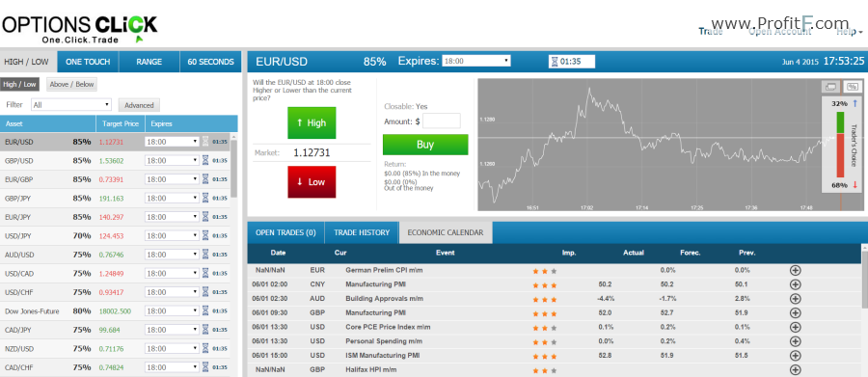Click the chart view icon above Trader's Choice
This screenshot has height=377, width=868.
pos(830,87)
